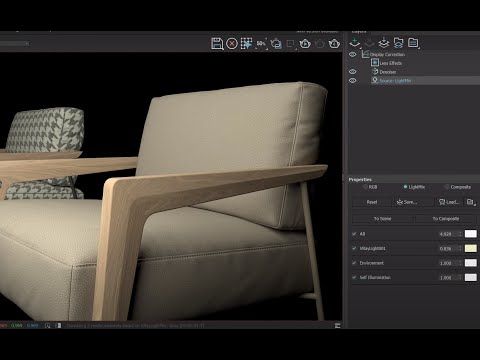Uncheck the Environment light checkbox

point(354,263)
